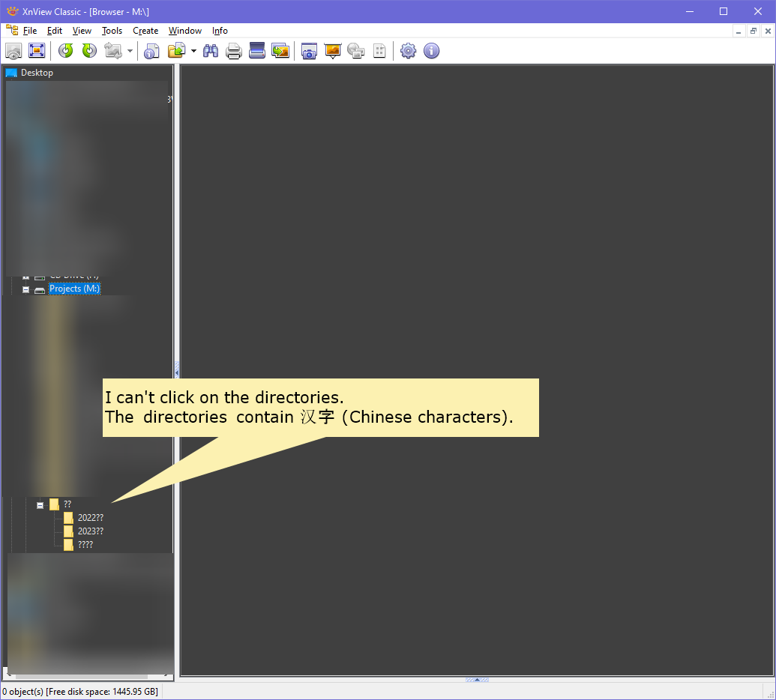The height and width of the screenshot is (700, 776).
Task: Click the folder-tree icon left of File menu
Action: (12, 30)
